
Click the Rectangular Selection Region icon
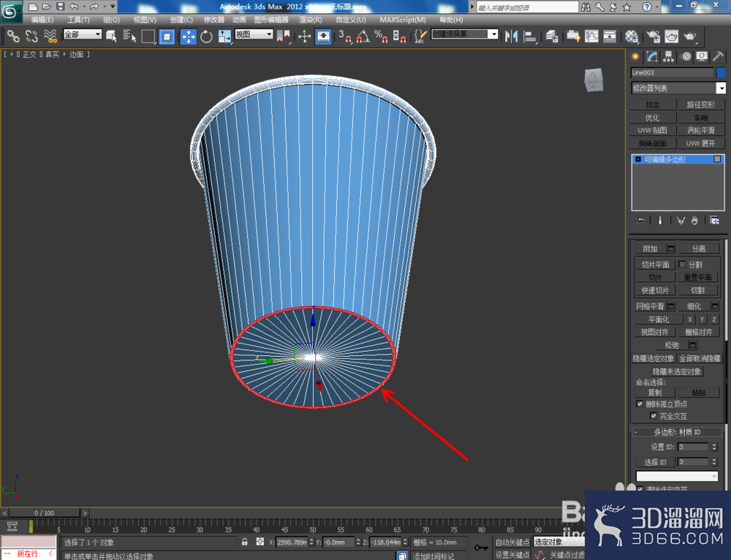click(x=148, y=36)
